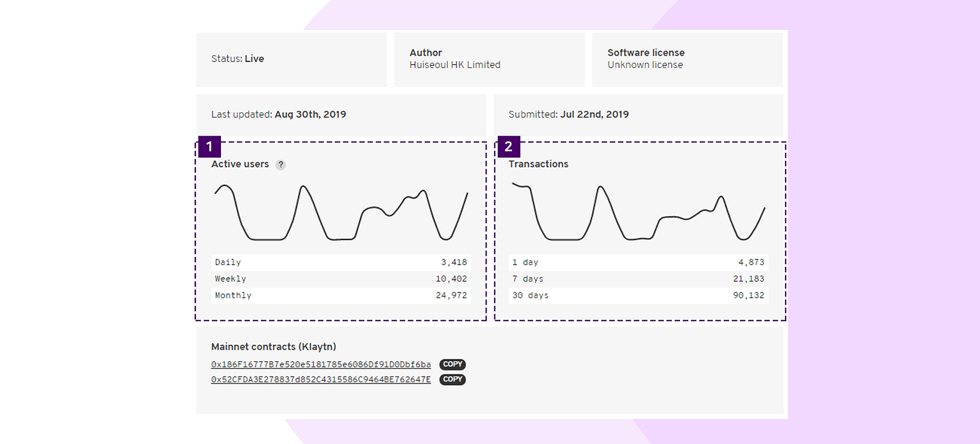Open the Active users help question-mark icon
The width and height of the screenshot is (980, 444).
point(280,165)
